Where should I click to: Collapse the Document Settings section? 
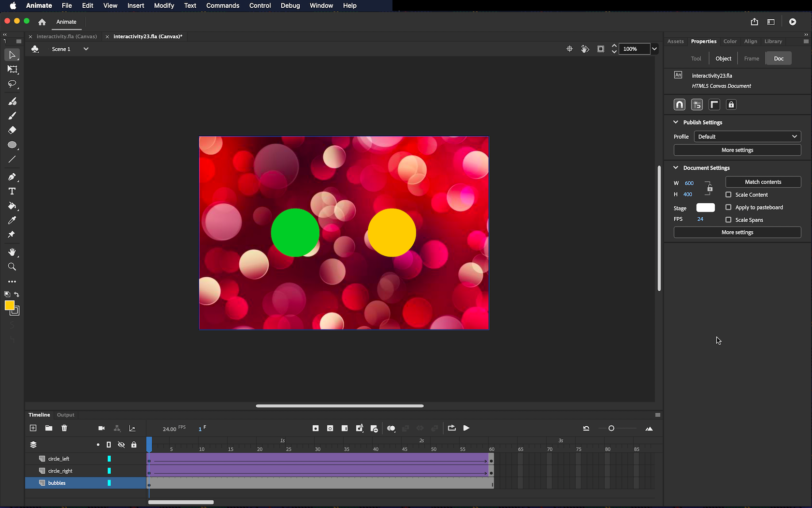[676, 168]
